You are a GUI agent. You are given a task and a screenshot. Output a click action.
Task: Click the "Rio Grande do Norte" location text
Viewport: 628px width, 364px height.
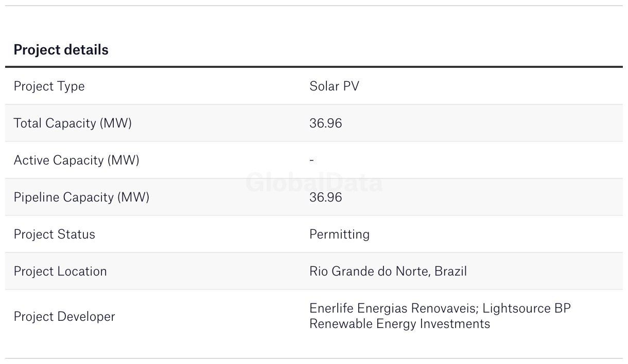[369, 271]
